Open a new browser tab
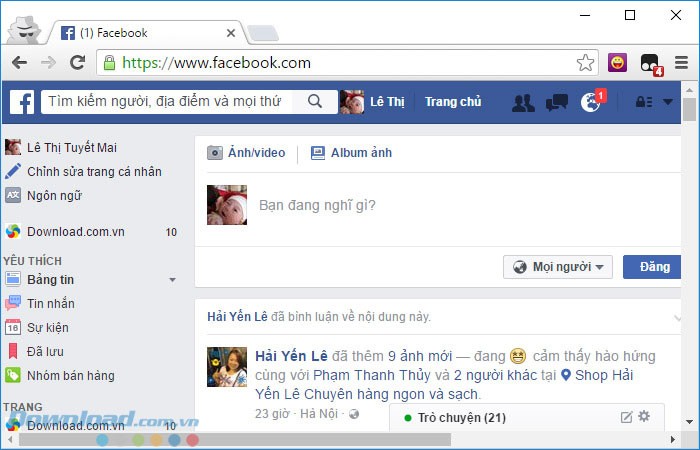Screen dimensions: 700x450 click(x=263, y=33)
